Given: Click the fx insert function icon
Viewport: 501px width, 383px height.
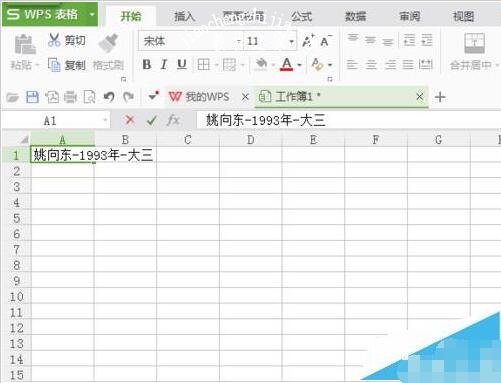Looking at the screenshot, I should tap(173, 120).
